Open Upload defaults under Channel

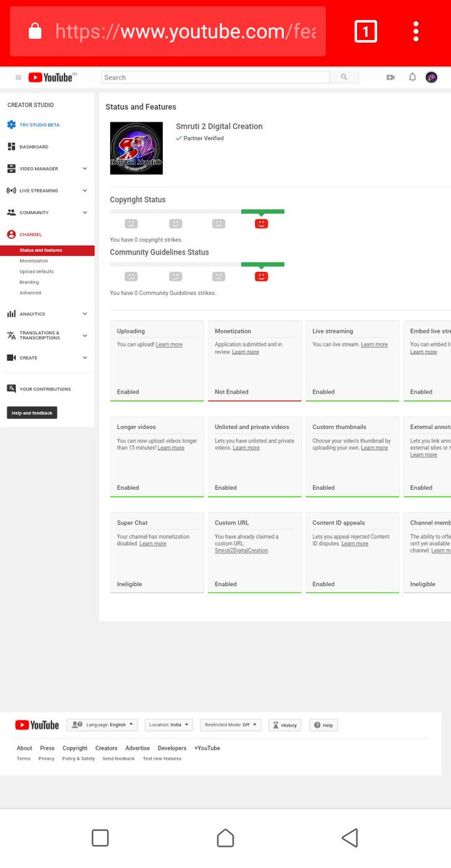click(x=36, y=271)
